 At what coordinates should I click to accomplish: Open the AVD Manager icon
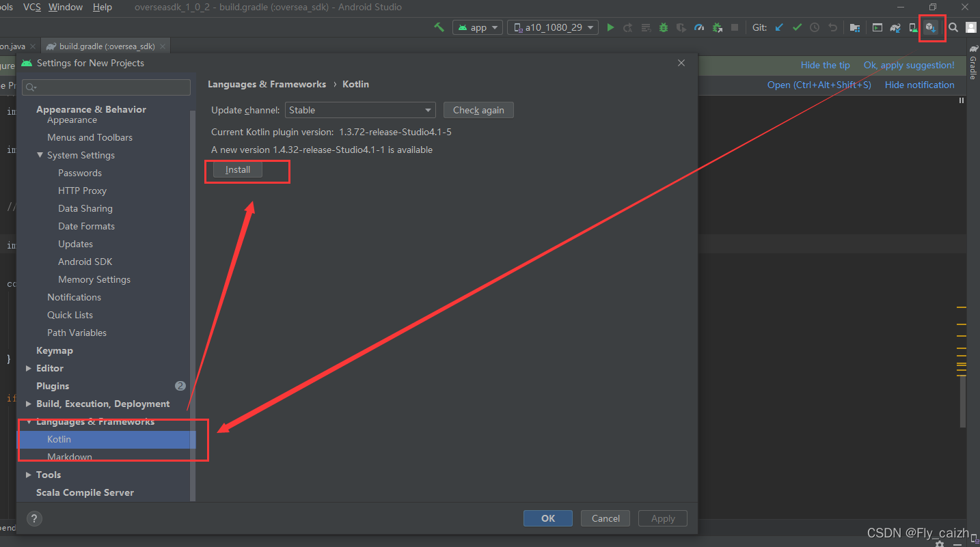click(x=913, y=27)
